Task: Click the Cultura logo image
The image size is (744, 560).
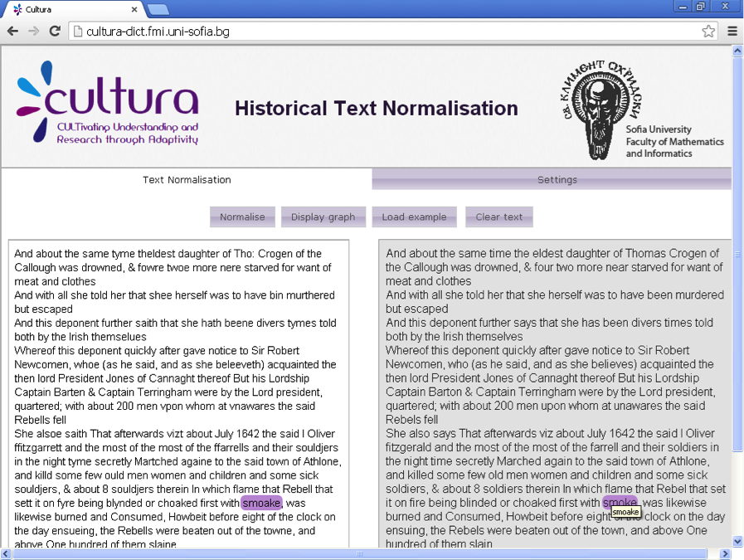Action: tap(108, 106)
